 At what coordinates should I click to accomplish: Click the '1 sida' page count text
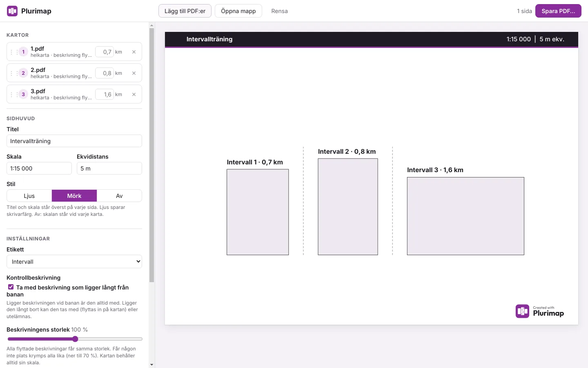[x=524, y=11]
